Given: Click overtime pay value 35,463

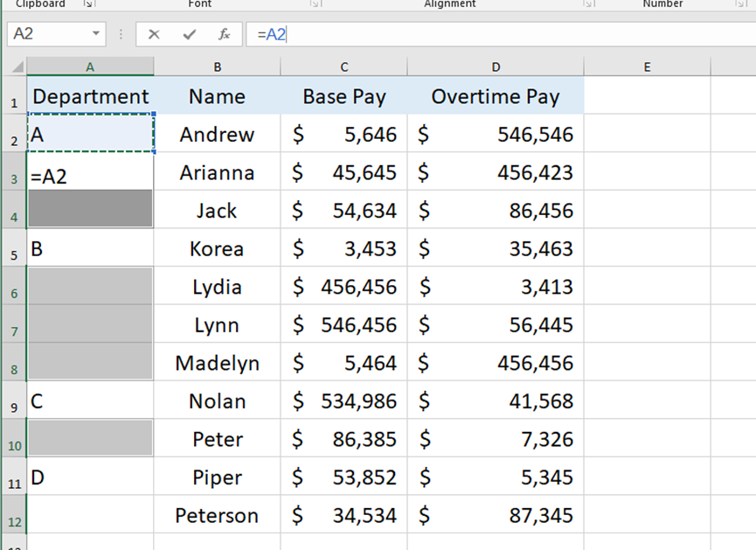Looking at the screenshot, I should [x=541, y=248].
